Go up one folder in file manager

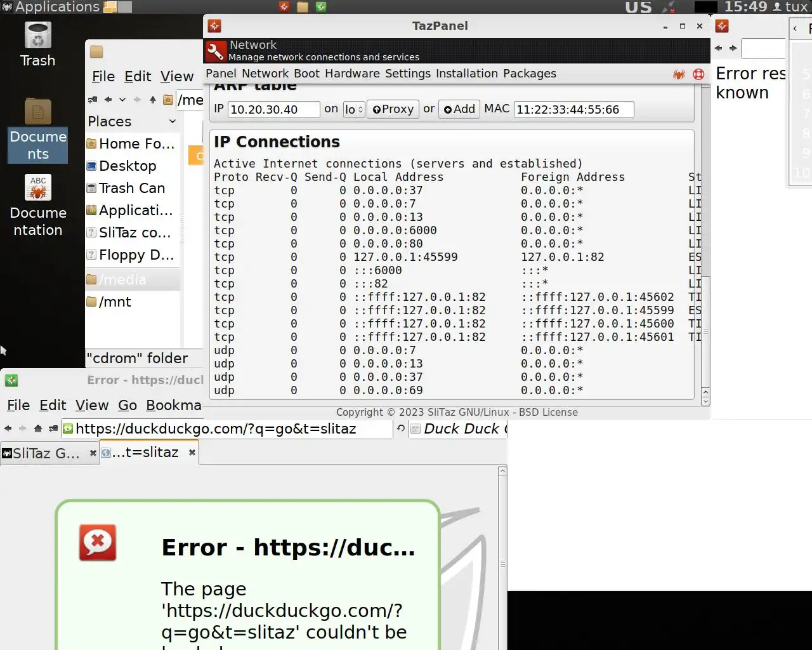152,100
